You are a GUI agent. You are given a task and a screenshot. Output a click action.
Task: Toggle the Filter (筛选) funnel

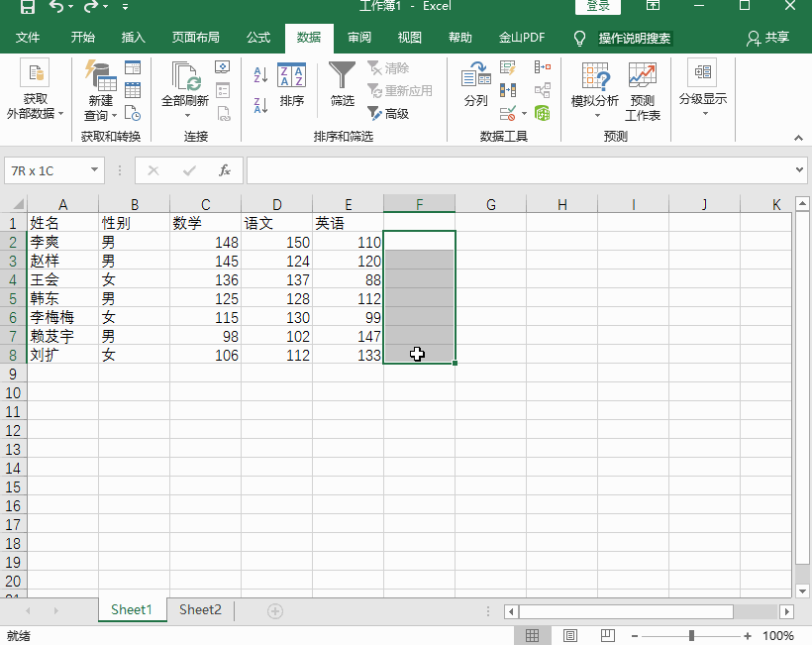click(x=343, y=84)
